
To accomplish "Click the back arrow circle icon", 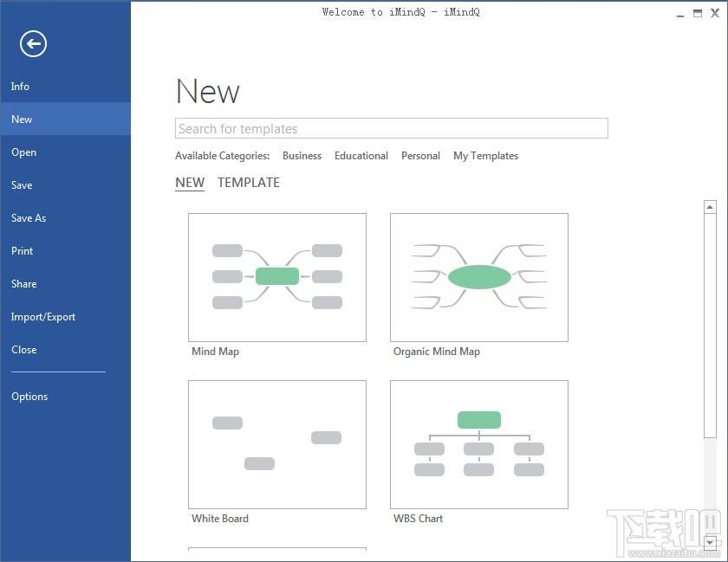I will click(33, 44).
